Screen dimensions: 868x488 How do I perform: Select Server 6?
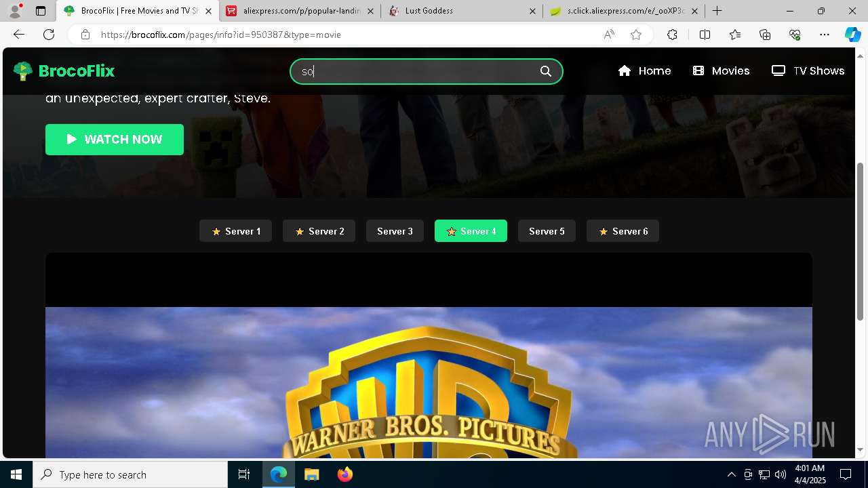tap(623, 231)
